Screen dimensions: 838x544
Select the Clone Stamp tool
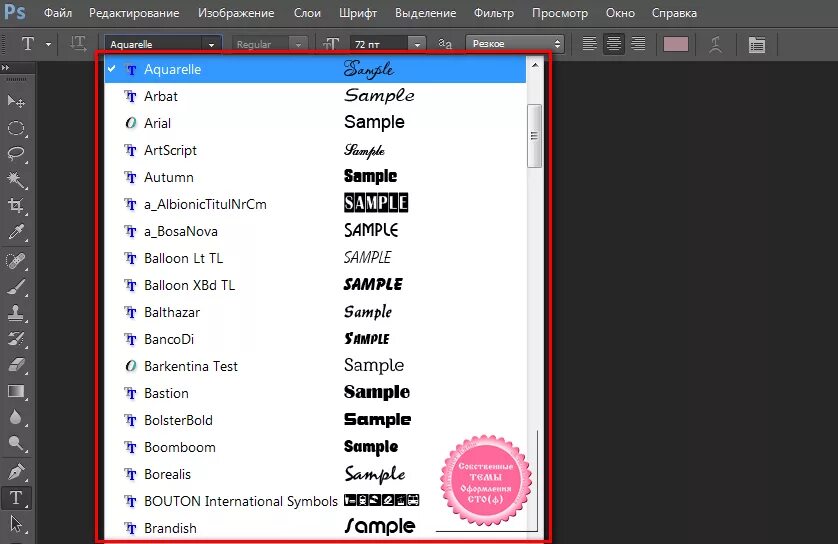[x=16, y=313]
